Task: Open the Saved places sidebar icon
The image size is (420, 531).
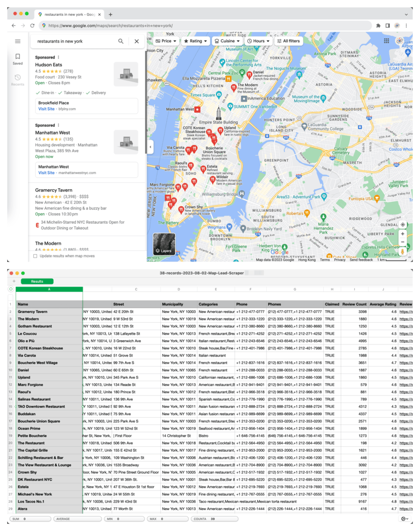Action: pyautogui.click(x=17, y=59)
